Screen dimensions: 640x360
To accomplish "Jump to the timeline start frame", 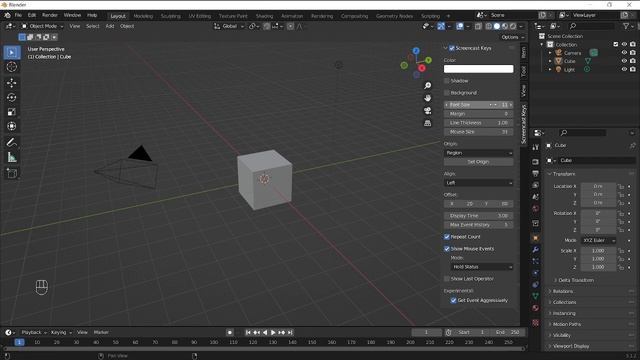I will (x=248, y=333).
